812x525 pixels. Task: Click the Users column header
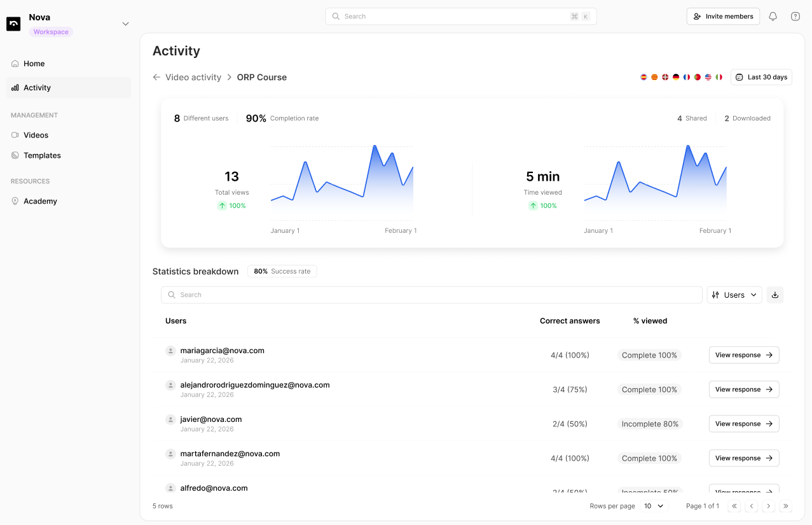pos(176,321)
